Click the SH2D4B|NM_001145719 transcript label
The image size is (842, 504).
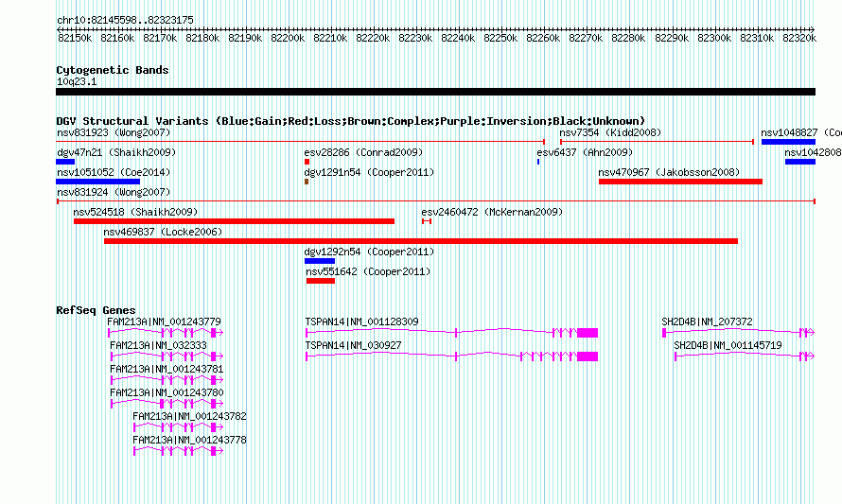coord(728,345)
